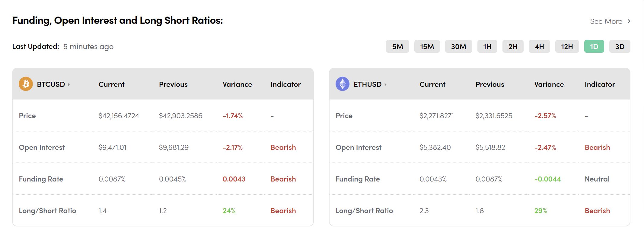Image resolution: width=644 pixels, height=240 pixels.
Task: Select the 1H timeframe
Action: point(487,46)
